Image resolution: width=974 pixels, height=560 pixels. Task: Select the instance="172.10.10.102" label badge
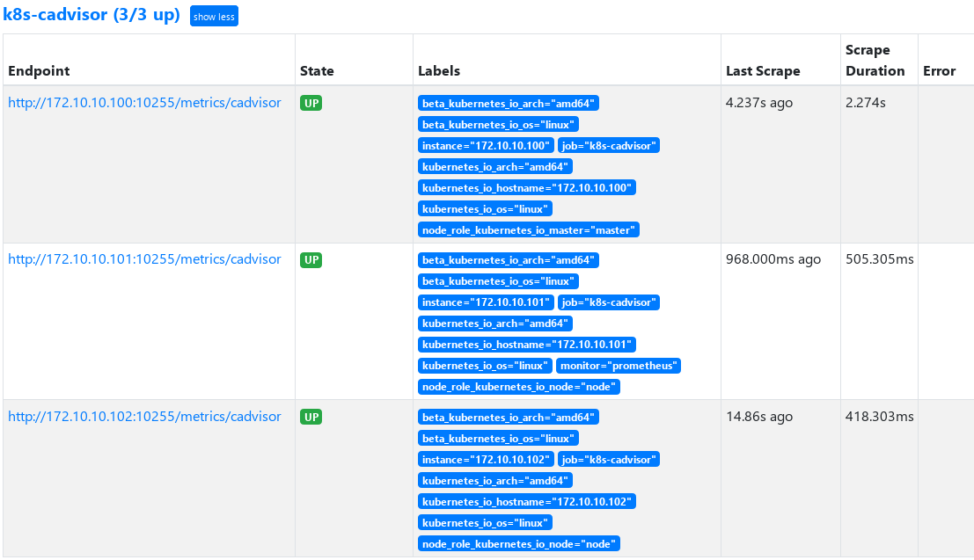pyautogui.click(x=486, y=460)
